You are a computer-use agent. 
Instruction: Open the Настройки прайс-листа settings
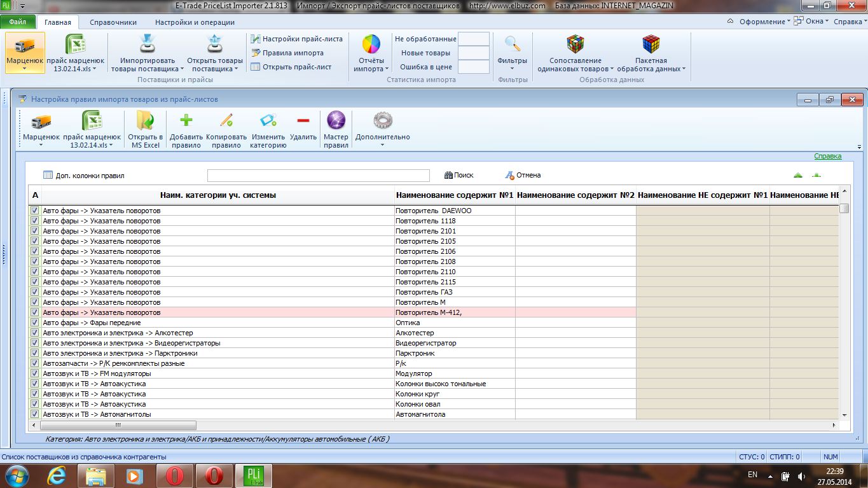[296, 39]
